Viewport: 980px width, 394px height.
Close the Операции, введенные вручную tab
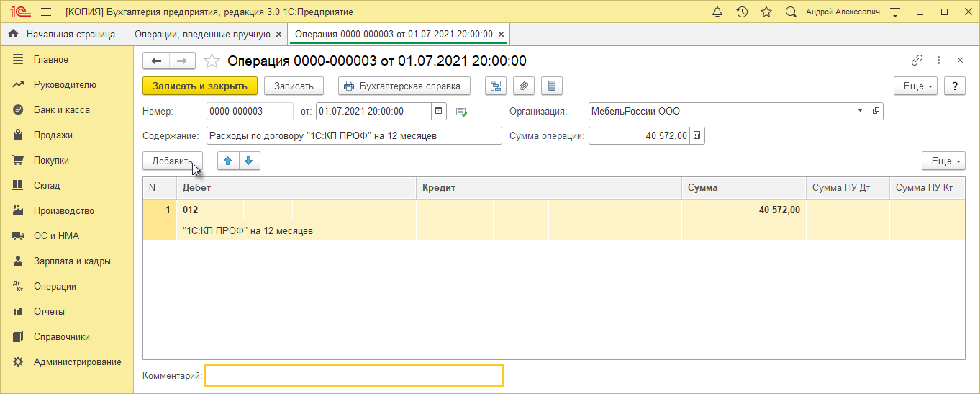coord(279,34)
